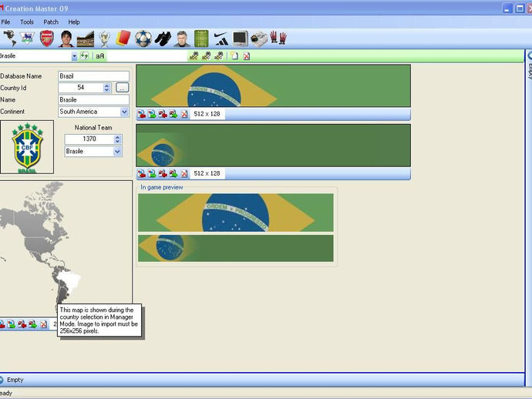The image size is (532, 399).
Task: Click the National Team id field 1370
Action: point(89,139)
